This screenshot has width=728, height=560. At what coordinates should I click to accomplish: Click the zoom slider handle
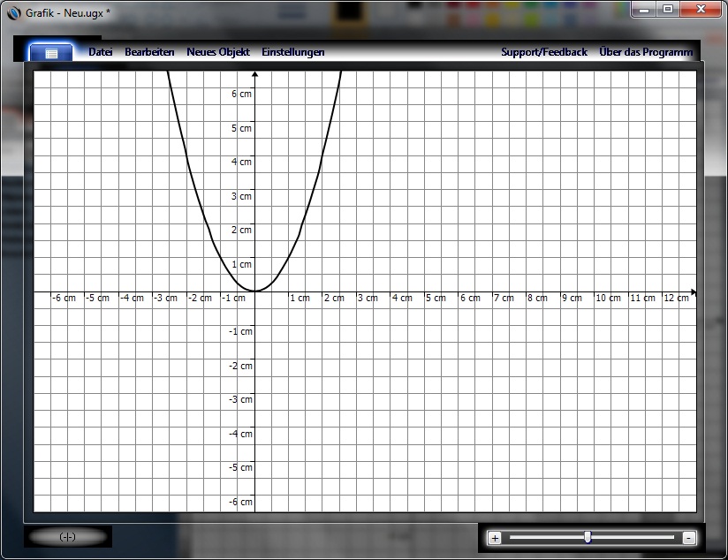coord(588,537)
